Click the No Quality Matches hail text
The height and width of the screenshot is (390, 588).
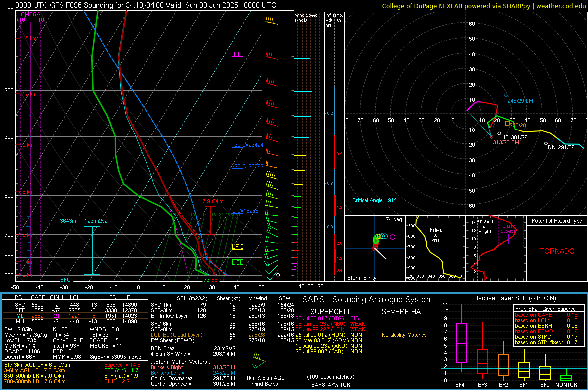click(404, 335)
